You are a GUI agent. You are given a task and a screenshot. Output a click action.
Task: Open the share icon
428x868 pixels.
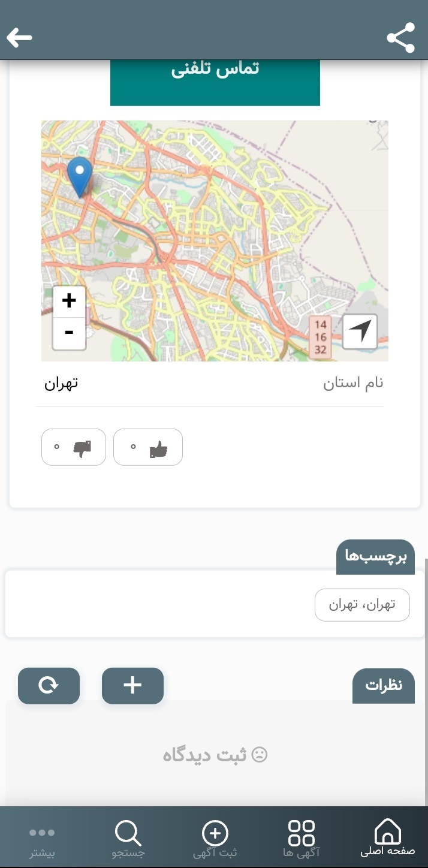(401, 38)
